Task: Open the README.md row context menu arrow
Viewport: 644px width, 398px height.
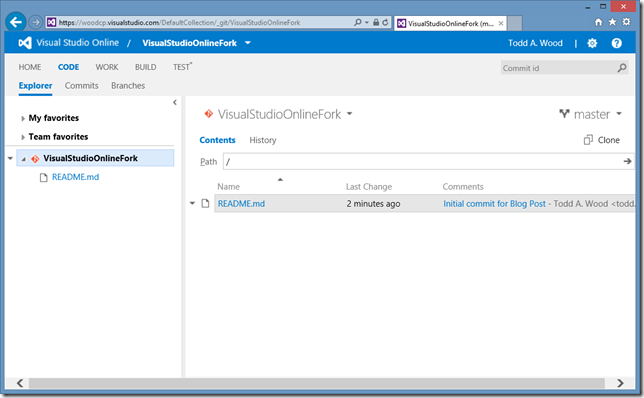Action: coord(192,203)
